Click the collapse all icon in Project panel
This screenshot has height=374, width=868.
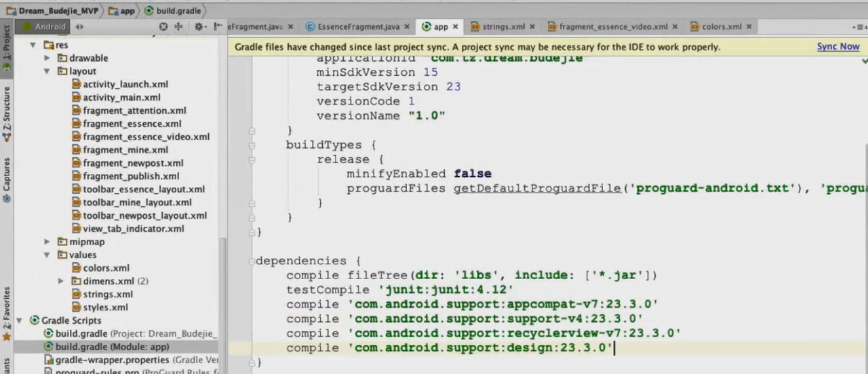point(179,26)
